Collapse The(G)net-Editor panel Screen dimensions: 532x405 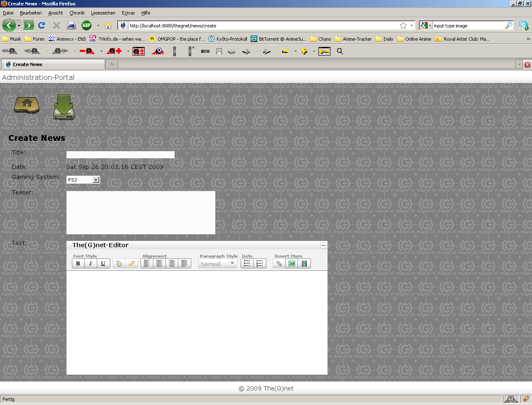coord(323,245)
